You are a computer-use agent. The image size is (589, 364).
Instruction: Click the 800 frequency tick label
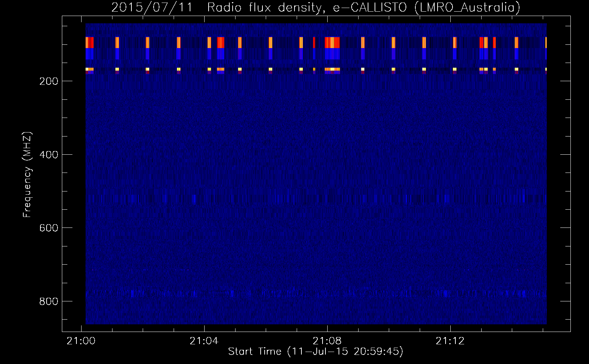(x=49, y=301)
